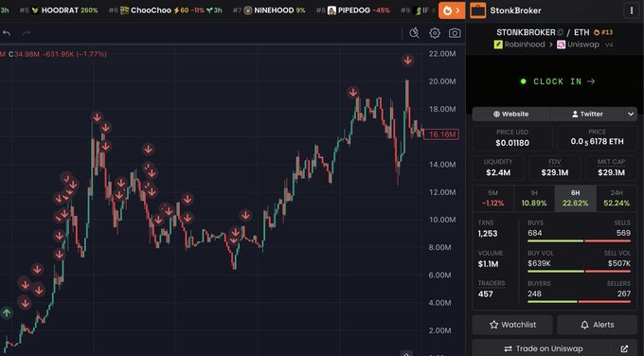
Task: Click the BUY VOL $639K value
Action: click(539, 263)
